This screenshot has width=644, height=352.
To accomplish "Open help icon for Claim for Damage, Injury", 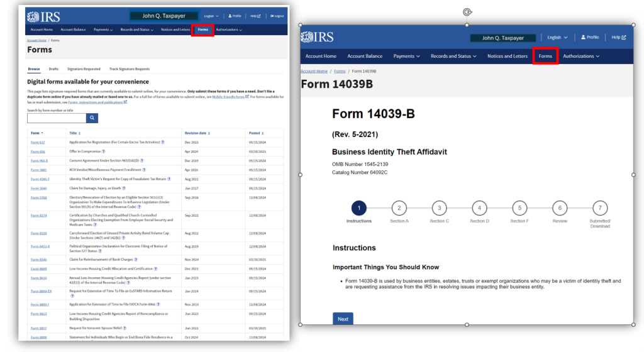I will [x=124, y=189].
